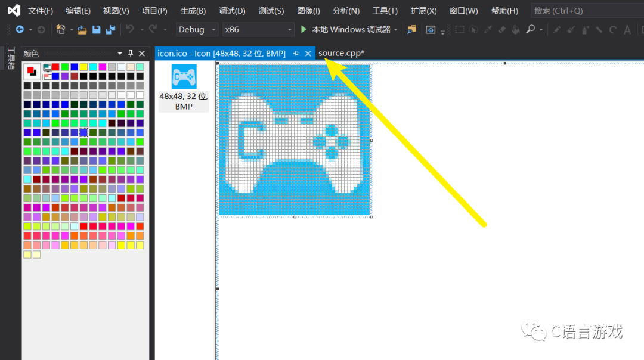The height and width of the screenshot is (360, 644).
Task: Select the Magnify zoom tool
Action: [x=531, y=29]
